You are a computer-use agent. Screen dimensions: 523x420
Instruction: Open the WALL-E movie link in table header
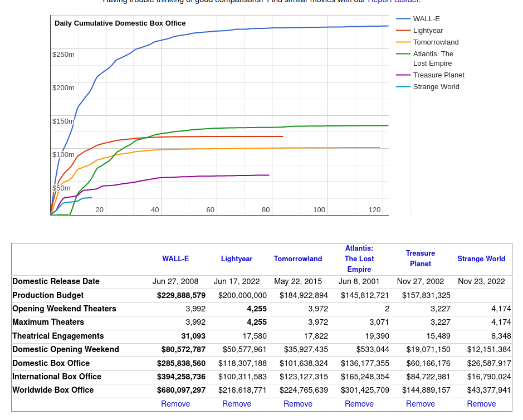click(x=175, y=259)
